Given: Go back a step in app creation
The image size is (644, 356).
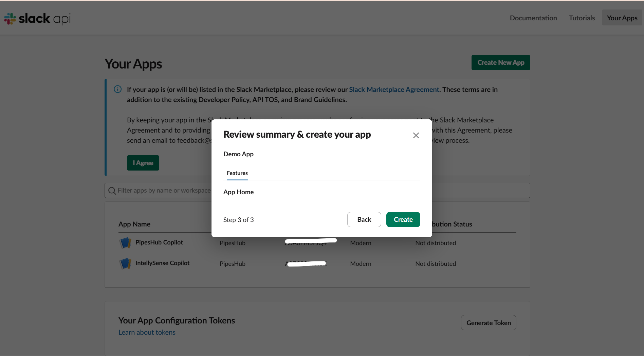Looking at the screenshot, I should pyautogui.click(x=364, y=219).
